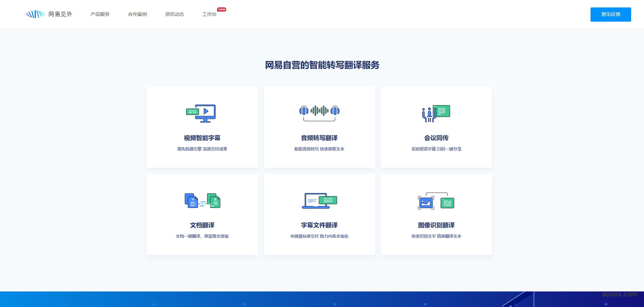Open the 会议同传 service card
Screen dimensions: 644x307
[x=436, y=127]
